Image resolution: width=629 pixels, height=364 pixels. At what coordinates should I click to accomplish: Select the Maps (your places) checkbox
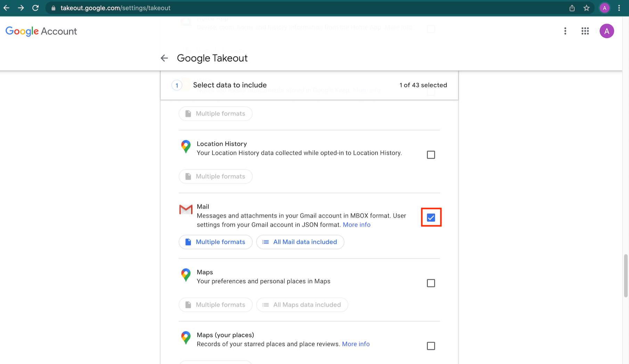point(431,346)
